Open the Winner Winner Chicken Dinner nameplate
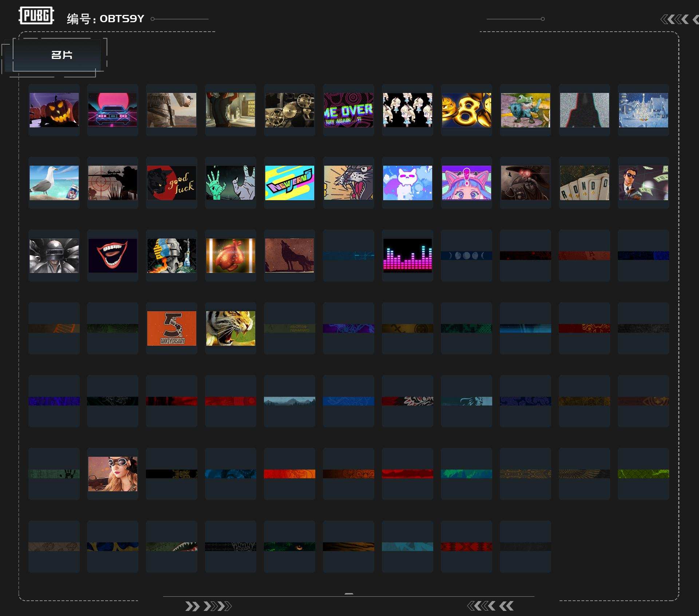The height and width of the screenshot is (616, 699). (x=230, y=110)
